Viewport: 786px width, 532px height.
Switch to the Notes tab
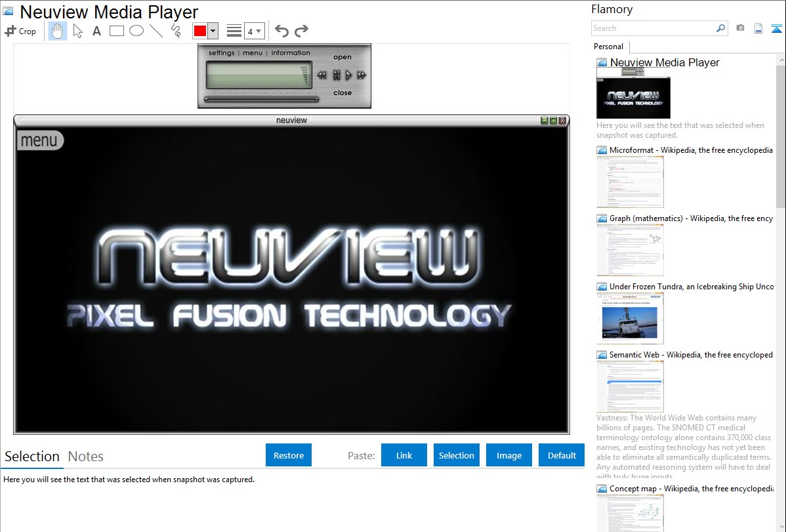(86, 457)
